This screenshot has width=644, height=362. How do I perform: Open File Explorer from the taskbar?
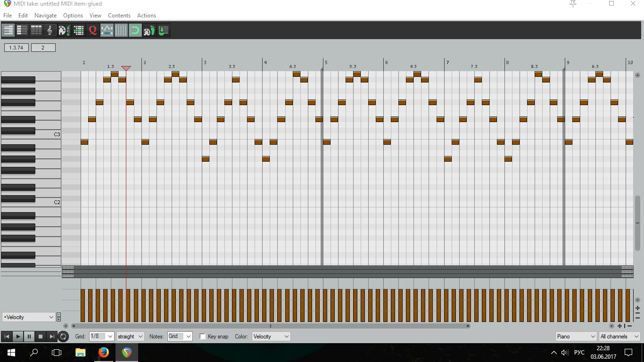[81, 353]
